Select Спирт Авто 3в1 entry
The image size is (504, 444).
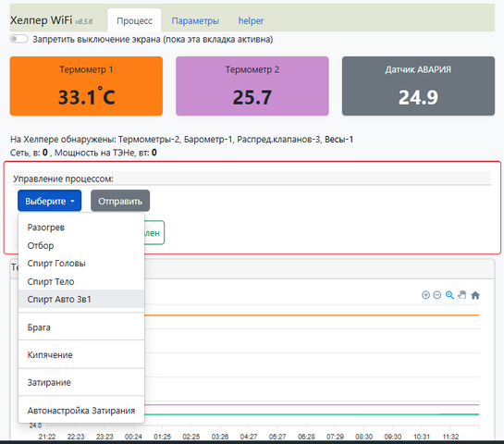(81, 299)
